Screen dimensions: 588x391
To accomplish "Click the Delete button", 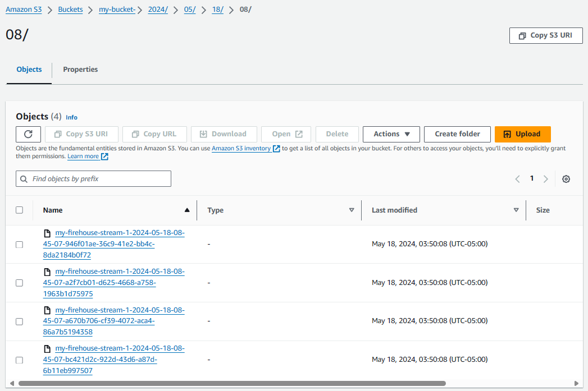I will click(x=337, y=134).
